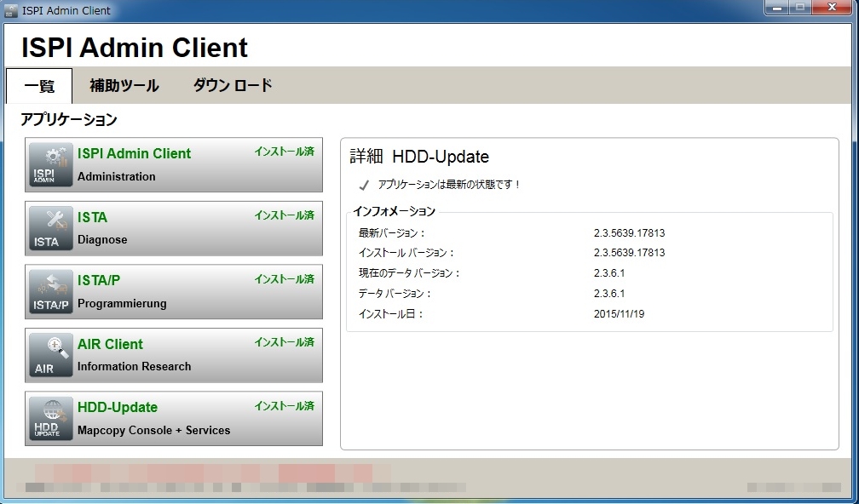Select the ISTA/P application name
Viewport: 859px width, 504px height.
pos(99,281)
